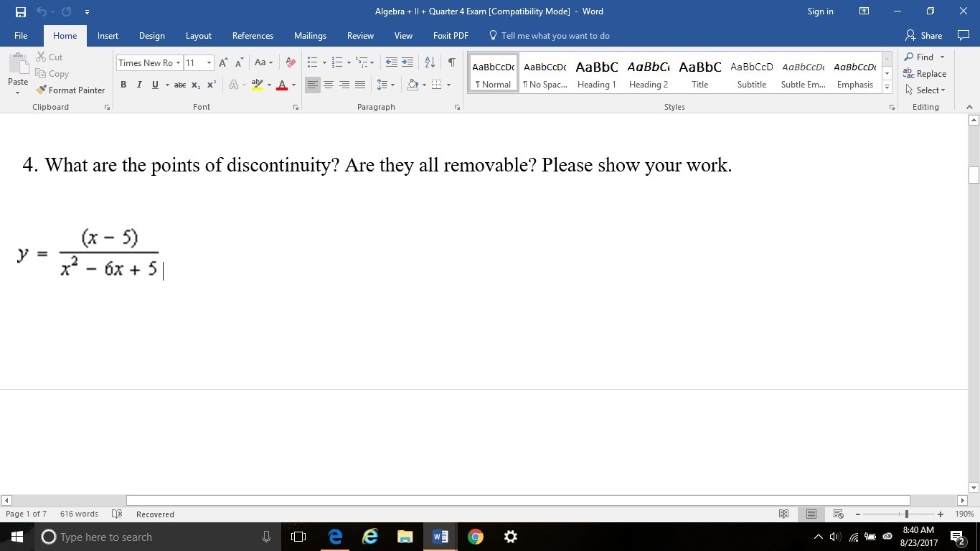Expand the font size dropdown
Viewport: 980px width, 551px height.
click(x=209, y=63)
